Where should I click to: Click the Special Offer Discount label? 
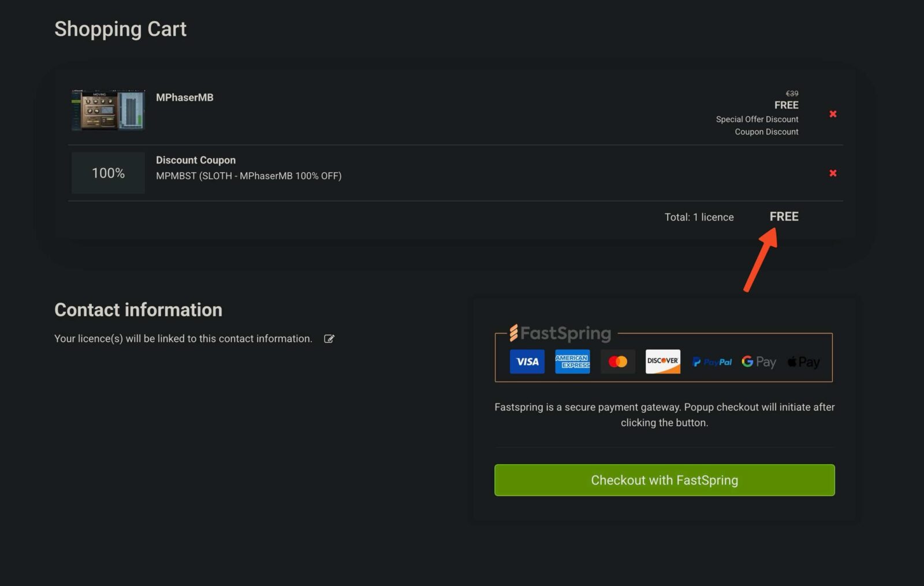(x=757, y=120)
